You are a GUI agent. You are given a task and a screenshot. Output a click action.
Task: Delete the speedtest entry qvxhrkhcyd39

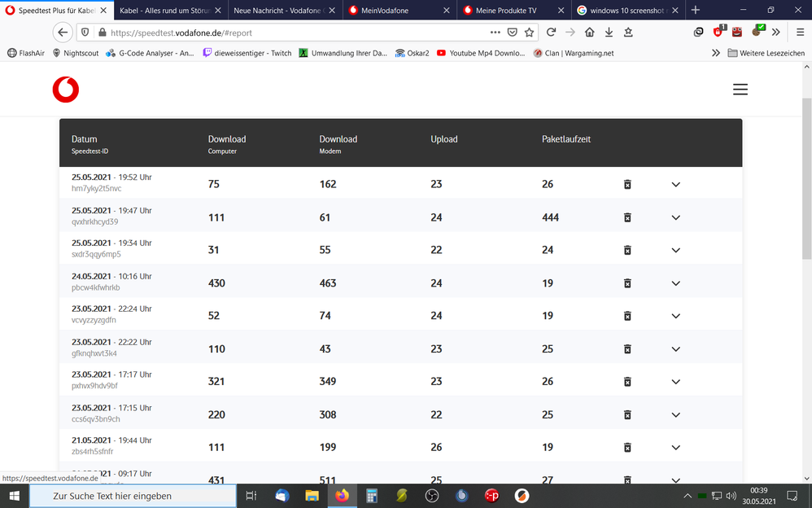[627, 217]
